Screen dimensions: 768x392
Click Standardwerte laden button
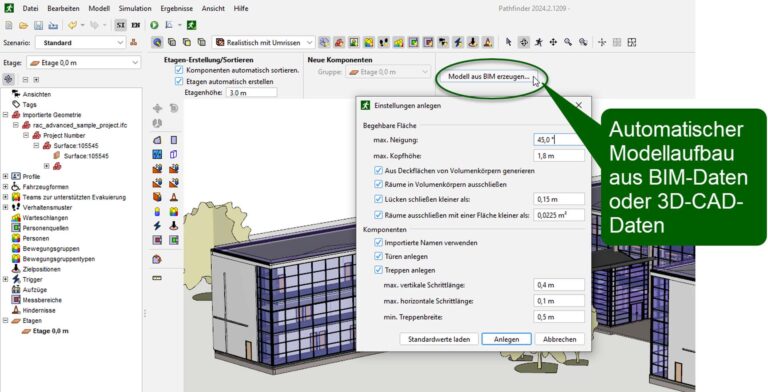439,339
